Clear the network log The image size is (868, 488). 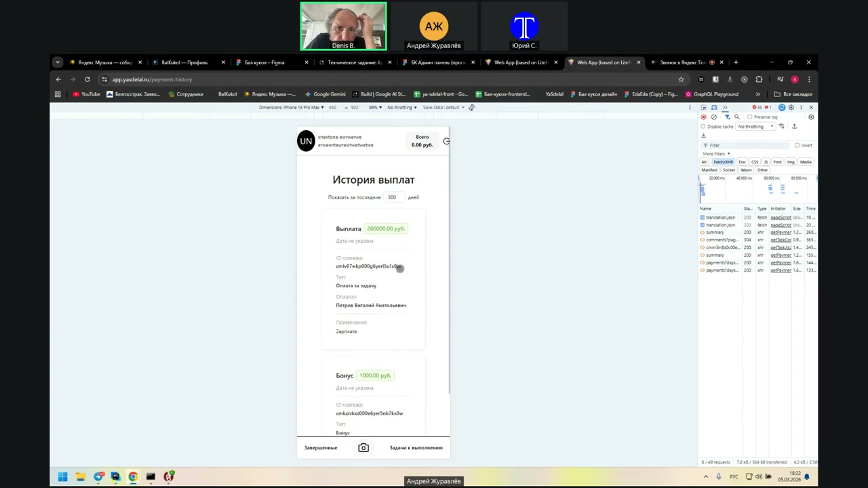pyautogui.click(x=713, y=117)
